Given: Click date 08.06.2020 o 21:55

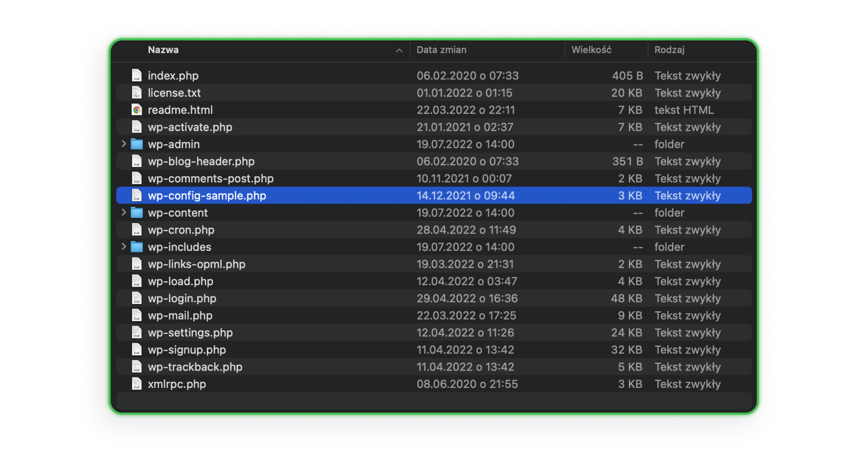Looking at the screenshot, I should [467, 384].
